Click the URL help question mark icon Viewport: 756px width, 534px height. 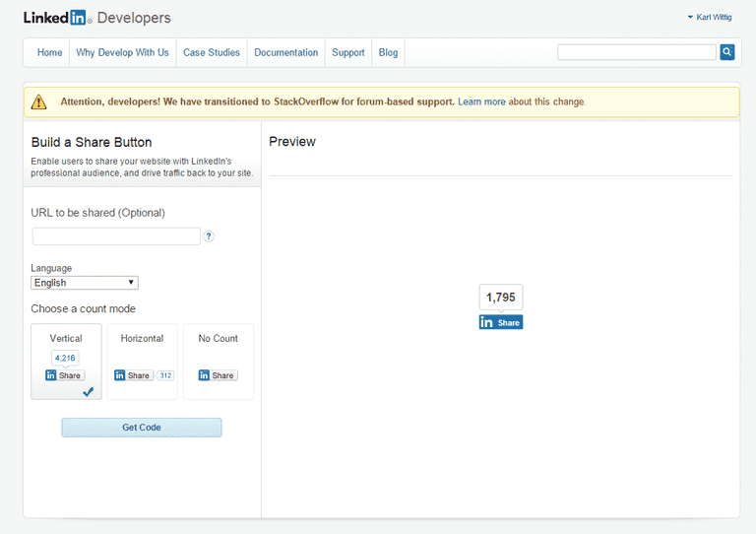[209, 236]
